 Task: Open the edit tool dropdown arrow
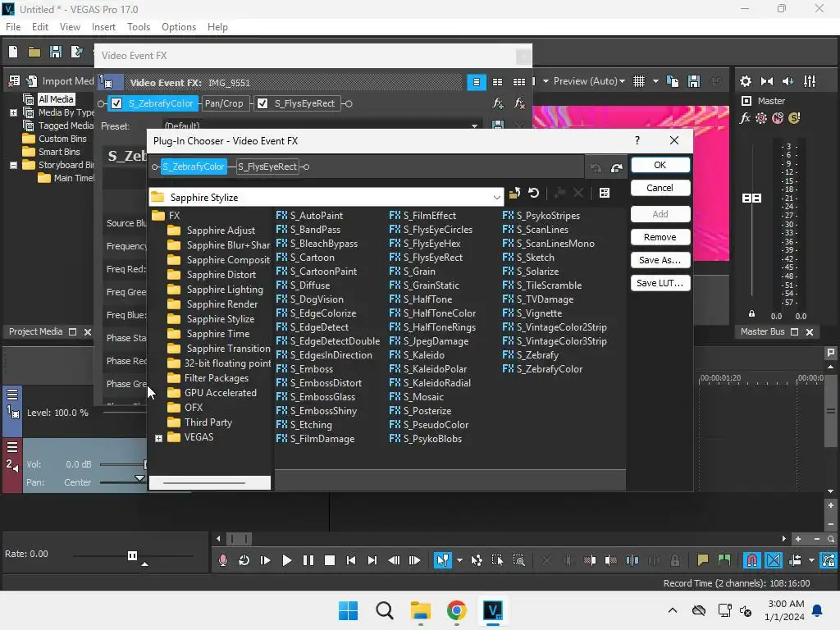point(459,560)
